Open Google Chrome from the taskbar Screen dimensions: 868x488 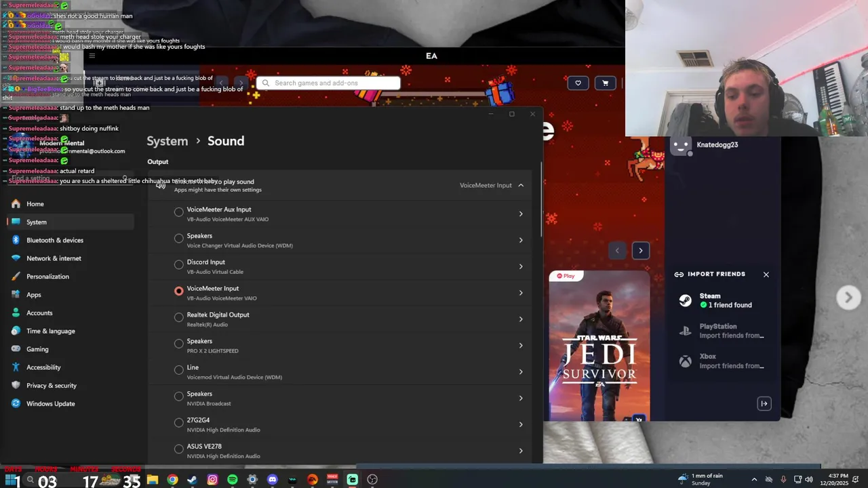pyautogui.click(x=173, y=480)
